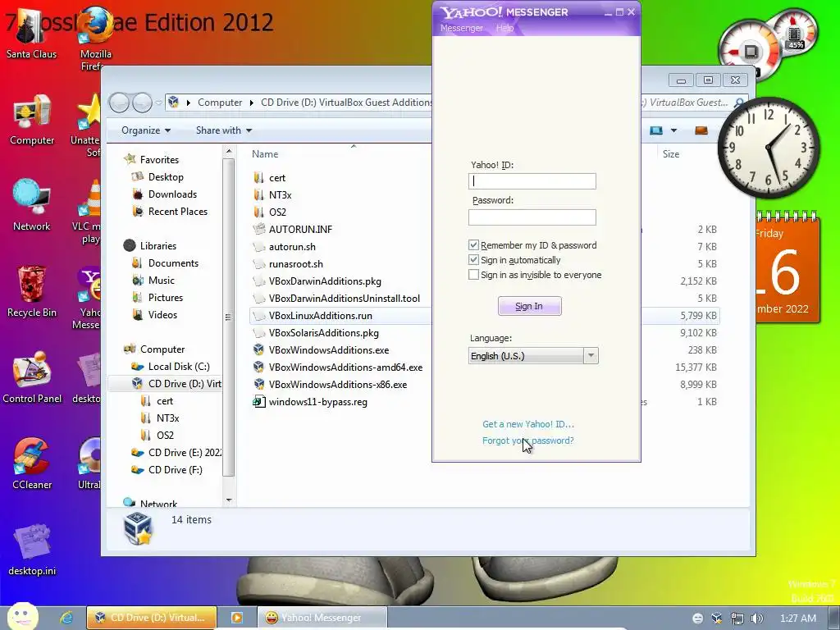This screenshot has width=840, height=630.
Task: Click Get a new Yahoo! ID link
Action: coord(527,424)
